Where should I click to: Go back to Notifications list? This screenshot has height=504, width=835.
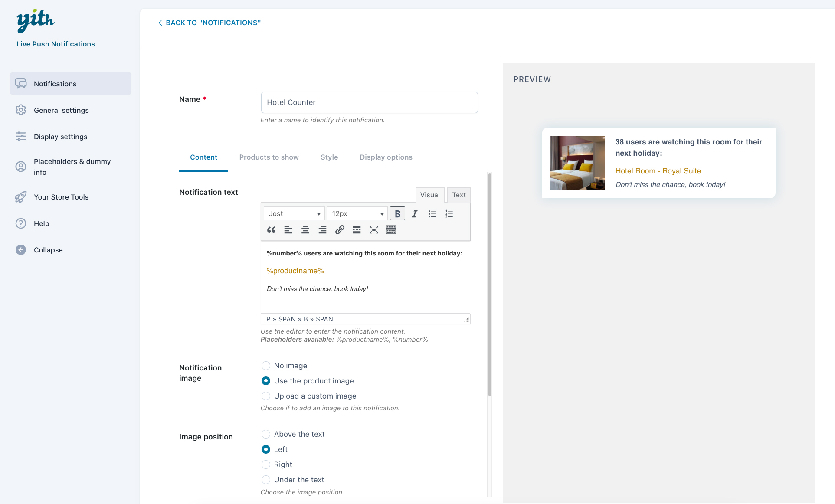[209, 23]
